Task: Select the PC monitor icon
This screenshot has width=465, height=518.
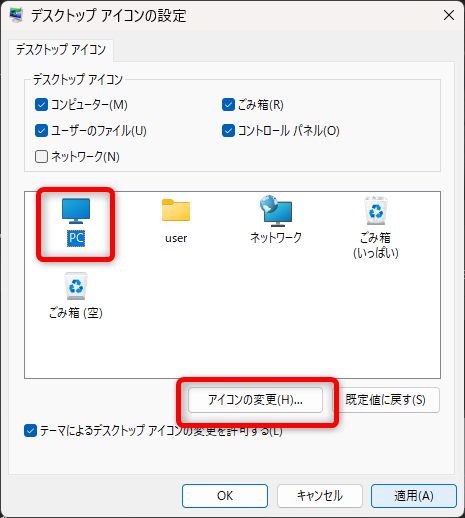Action: point(76,211)
